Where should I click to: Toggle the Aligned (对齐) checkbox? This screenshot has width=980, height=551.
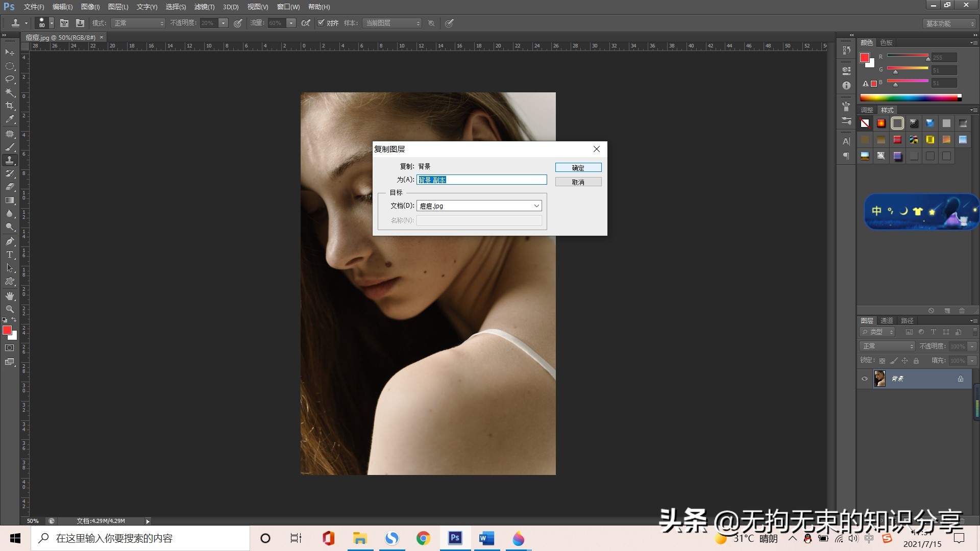[x=321, y=23]
